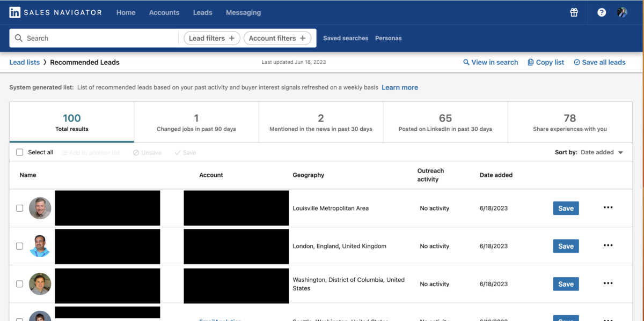Go back to Lead lists breadcrumb
Image resolution: width=644 pixels, height=321 pixels.
tap(25, 62)
